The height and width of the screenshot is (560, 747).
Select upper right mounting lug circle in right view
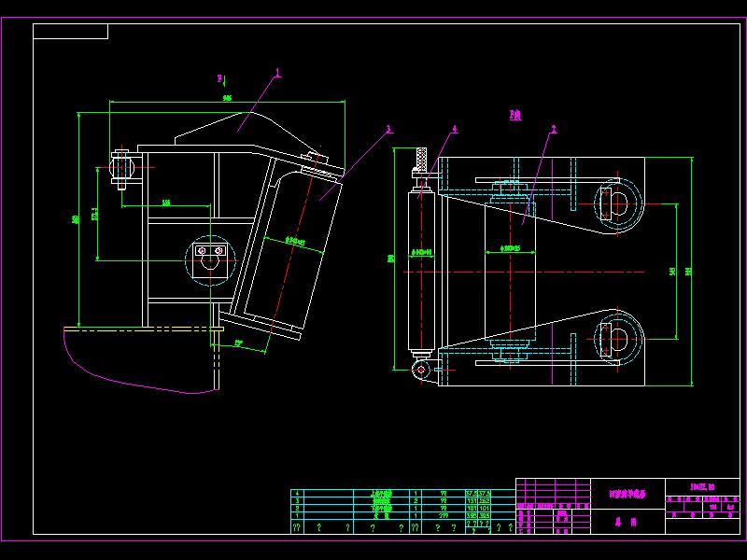tap(618, 203)
